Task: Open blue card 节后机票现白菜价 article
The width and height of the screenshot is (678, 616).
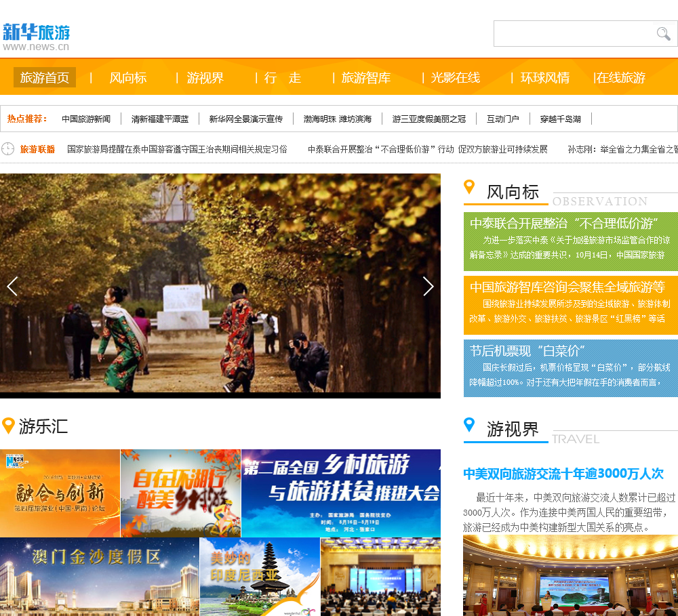Action: point(571,368)
